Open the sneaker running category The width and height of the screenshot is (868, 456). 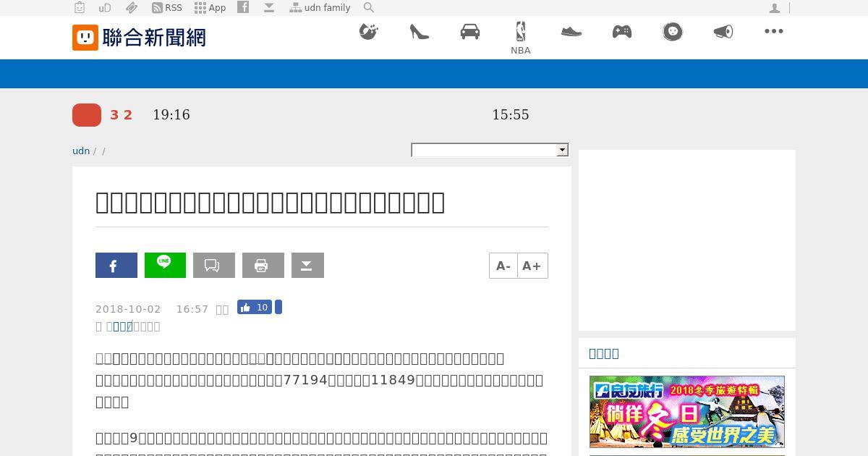571,32
